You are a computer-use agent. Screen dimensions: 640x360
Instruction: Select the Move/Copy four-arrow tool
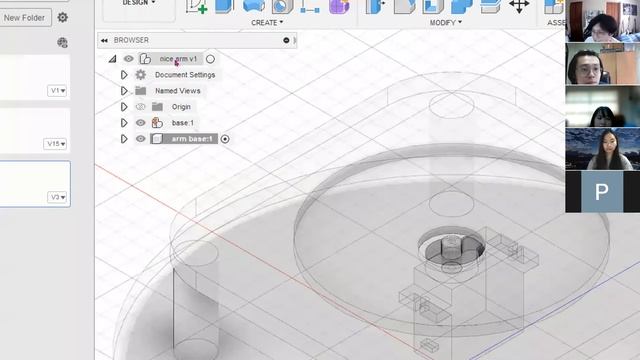point(519,6)
